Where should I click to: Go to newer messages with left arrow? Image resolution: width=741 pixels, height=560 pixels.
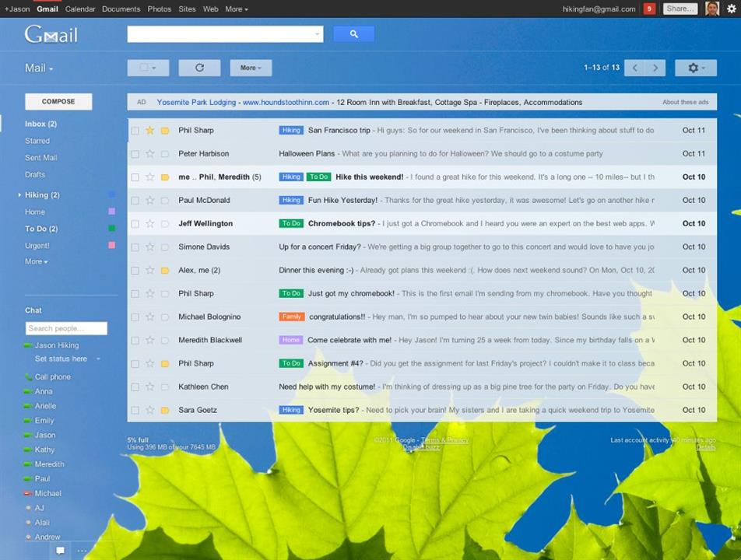click(x=634, y=68)
